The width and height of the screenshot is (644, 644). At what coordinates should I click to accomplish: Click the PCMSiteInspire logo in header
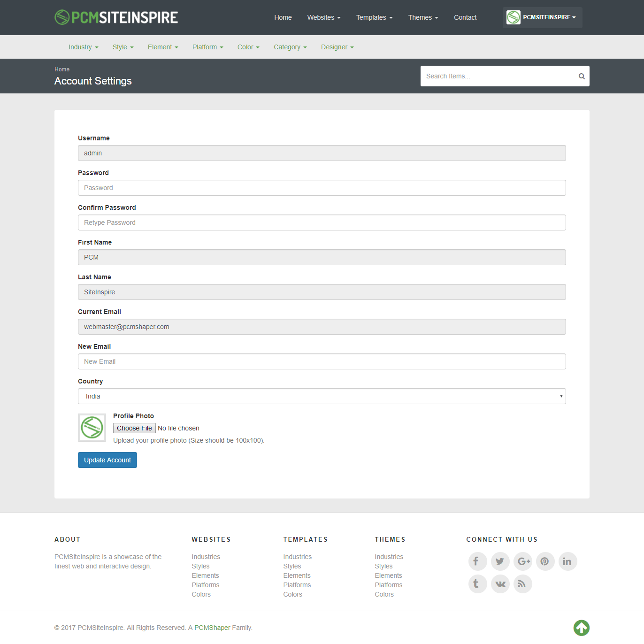tap(116, 17)
